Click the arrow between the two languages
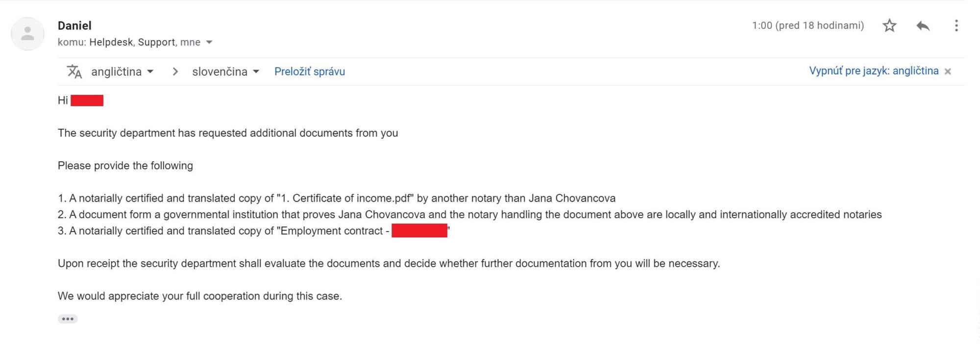This screenshot has width=980, height=344. [175, 71]
